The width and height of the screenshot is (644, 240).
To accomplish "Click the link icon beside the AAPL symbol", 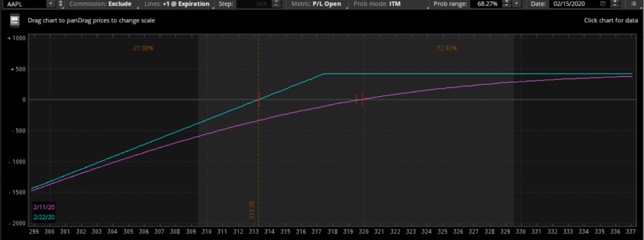I will [61, 4].
